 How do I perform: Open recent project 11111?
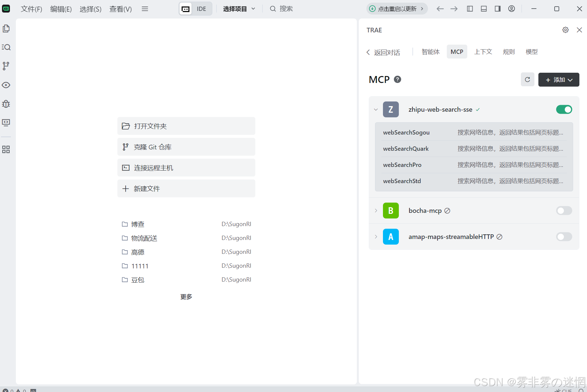click(186, 266)
